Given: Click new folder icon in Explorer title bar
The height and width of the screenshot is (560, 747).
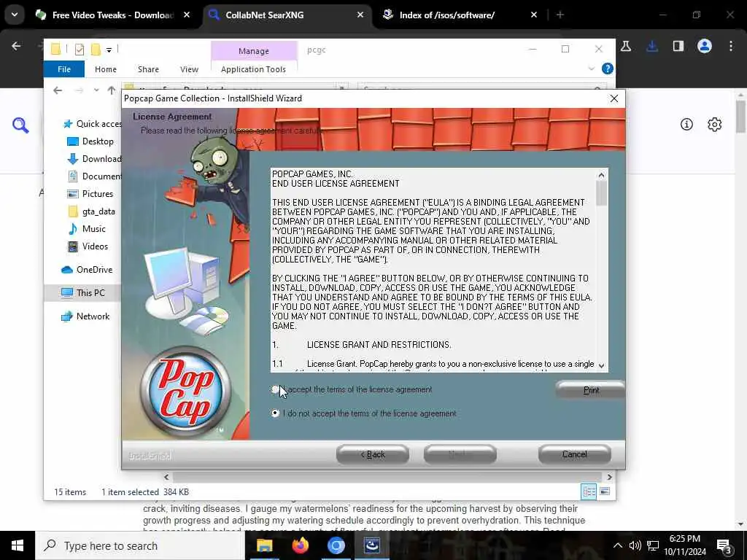Looking at the screenshot, I should point(96,49).
